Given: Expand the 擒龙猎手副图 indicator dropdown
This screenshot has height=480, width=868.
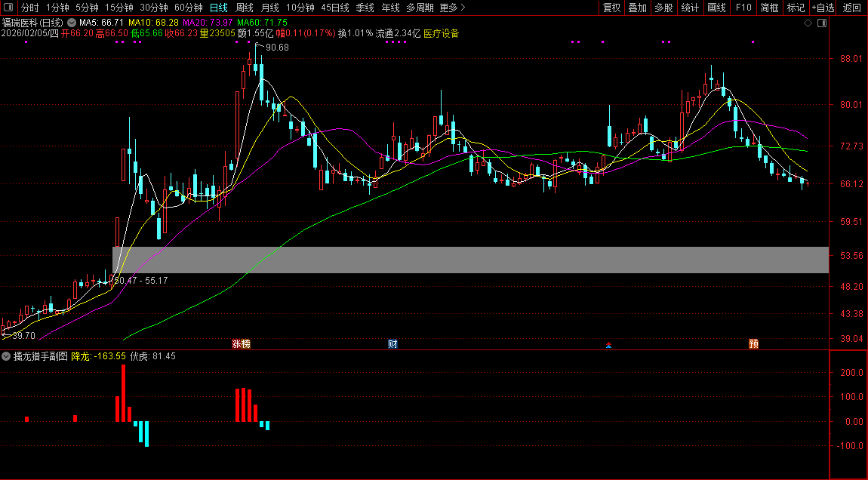Looking at the screenshot, I should tap(7, 356).
